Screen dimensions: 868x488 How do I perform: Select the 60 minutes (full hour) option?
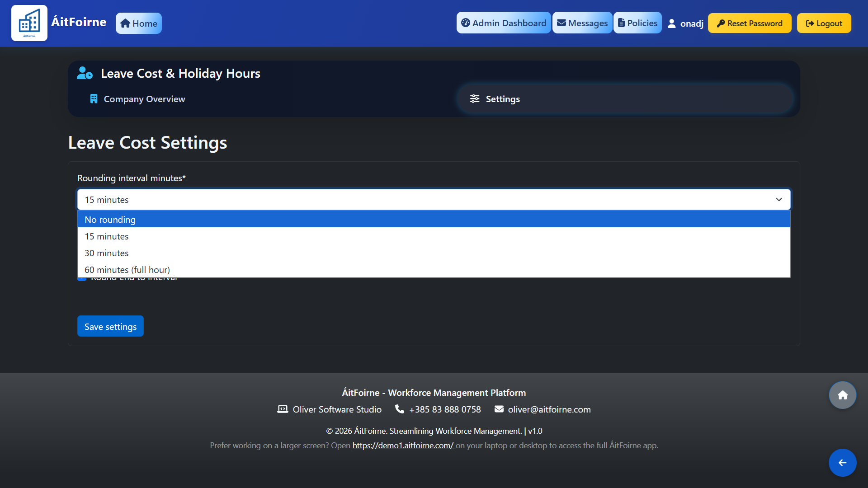click(434, 270)
